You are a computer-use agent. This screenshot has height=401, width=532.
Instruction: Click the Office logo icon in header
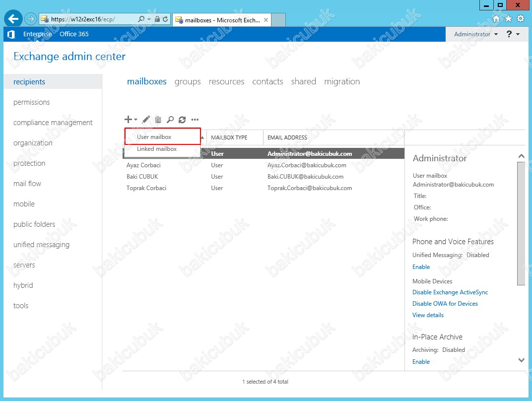[x=11, y=34]
